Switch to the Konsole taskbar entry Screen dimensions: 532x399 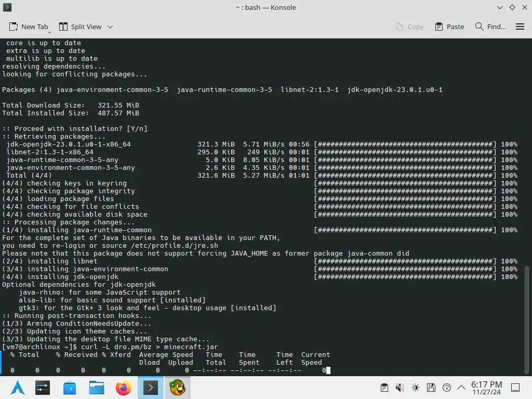151,388
